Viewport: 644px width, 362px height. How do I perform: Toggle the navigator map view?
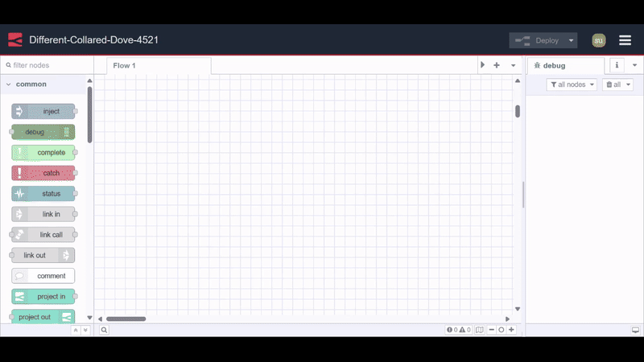pyautogui.click(x=479, y=330)
